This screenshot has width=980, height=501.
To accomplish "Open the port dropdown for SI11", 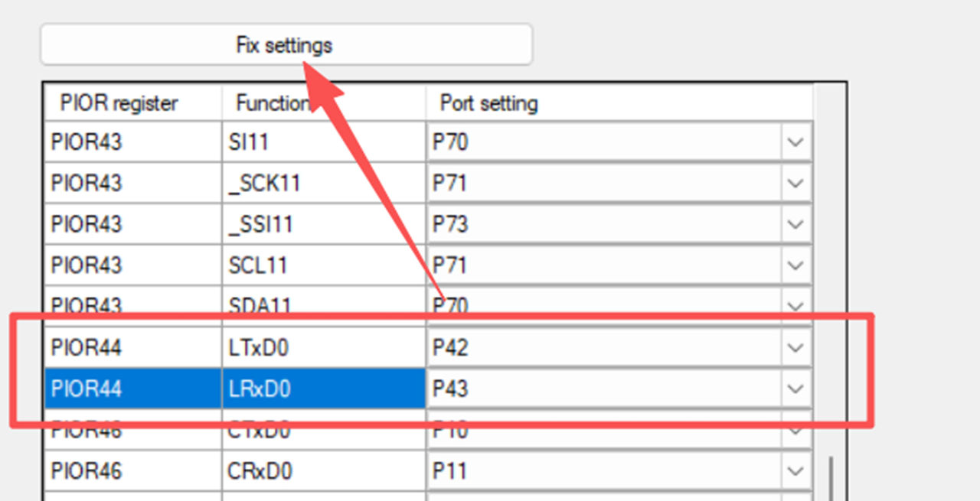I will click(795, 142).
